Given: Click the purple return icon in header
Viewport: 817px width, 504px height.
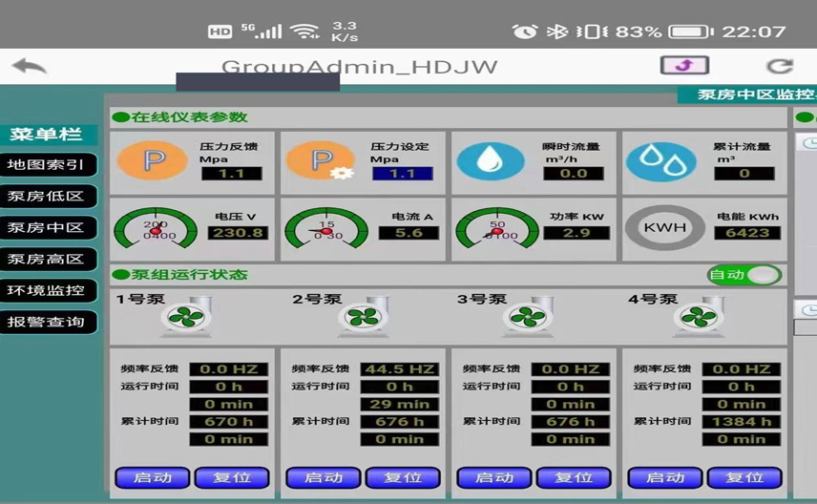Looking at the screenshot, I should pos(684,66).
